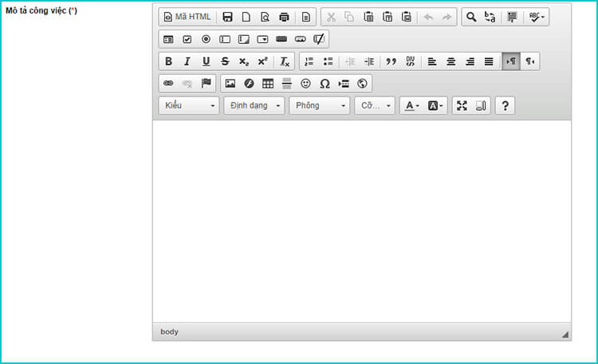Insert a Special Character via omega icon
598x364 pixels.
click(x=325, y=84)
